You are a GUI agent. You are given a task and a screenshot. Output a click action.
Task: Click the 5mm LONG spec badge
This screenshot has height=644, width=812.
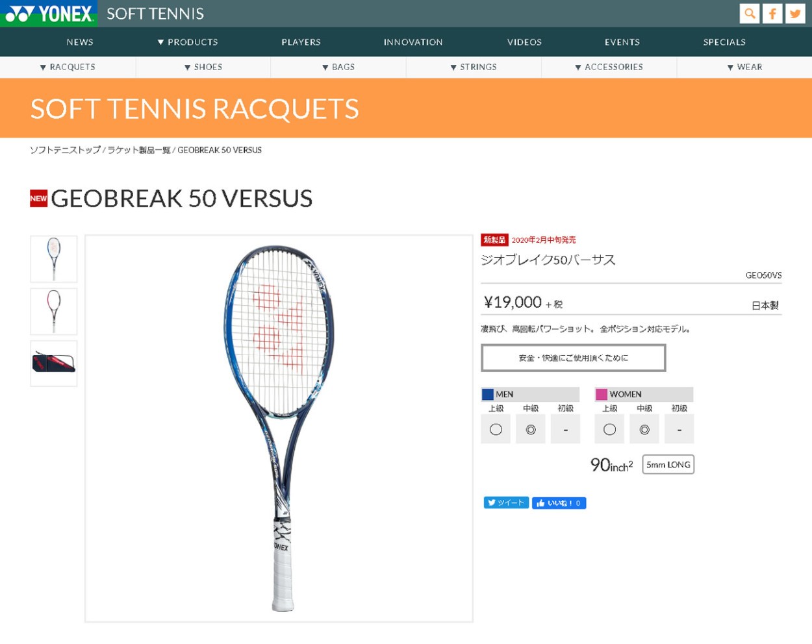point(668,465)
